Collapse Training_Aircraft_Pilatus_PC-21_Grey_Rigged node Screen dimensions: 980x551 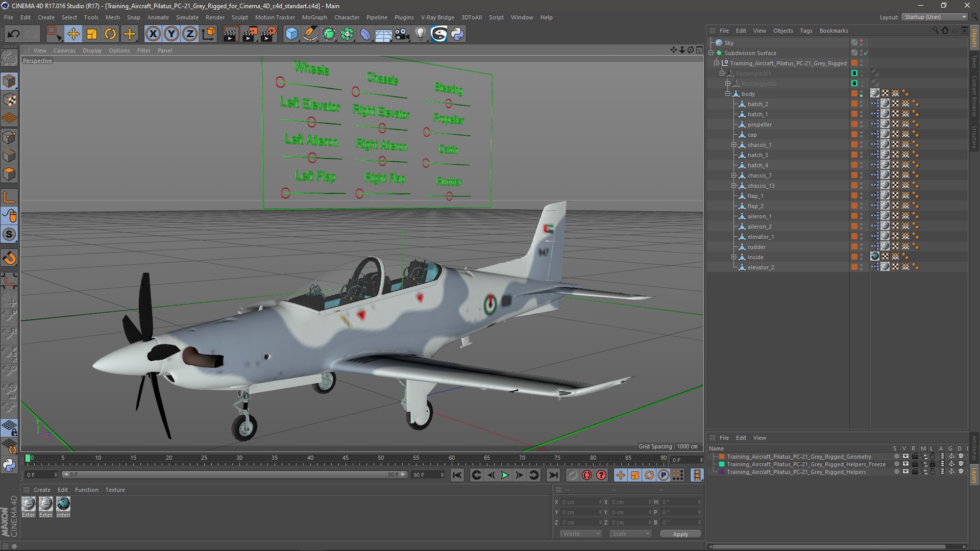tap(717, 63)
